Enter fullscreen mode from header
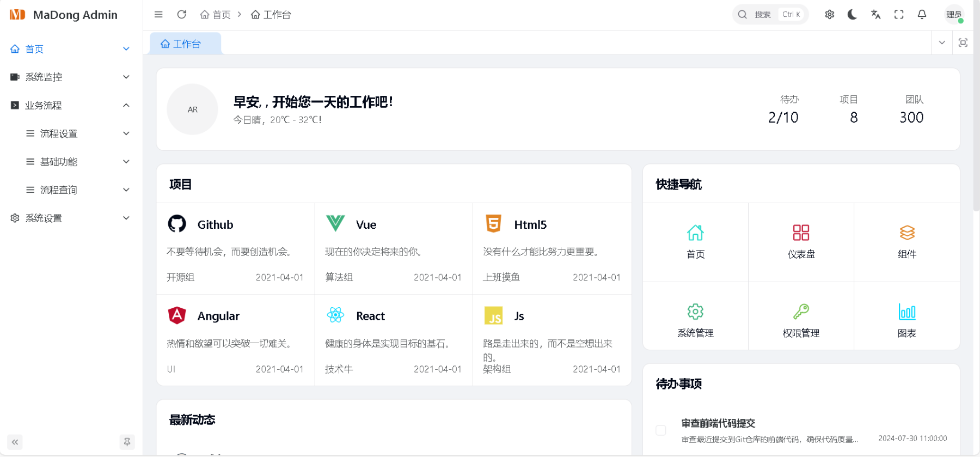This screenshot has height=457, width=980. [899, 15]
